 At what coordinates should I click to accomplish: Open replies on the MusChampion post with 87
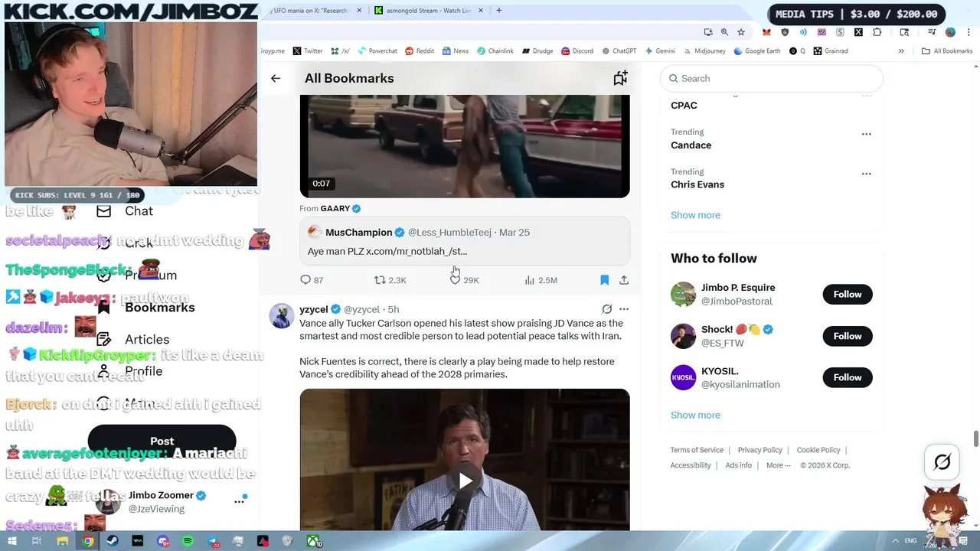(x=312, y=280)
